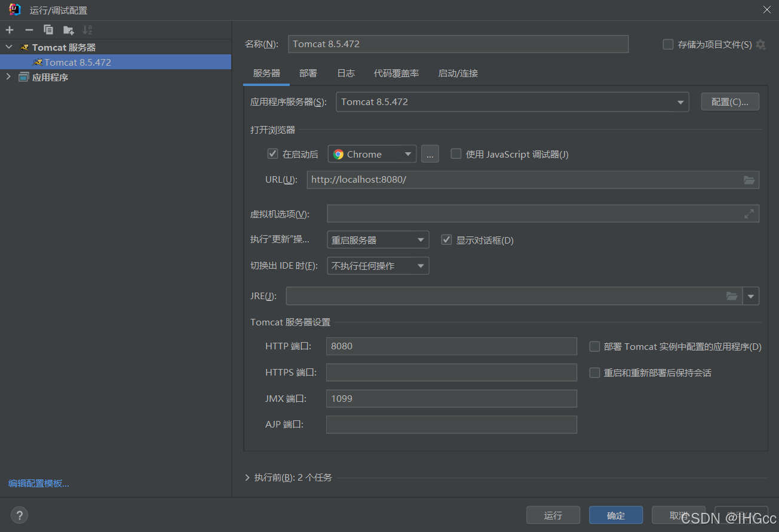
Task: Enable 使用 JavaScript 调试器 checkbox
Action: tap(456, 154)
